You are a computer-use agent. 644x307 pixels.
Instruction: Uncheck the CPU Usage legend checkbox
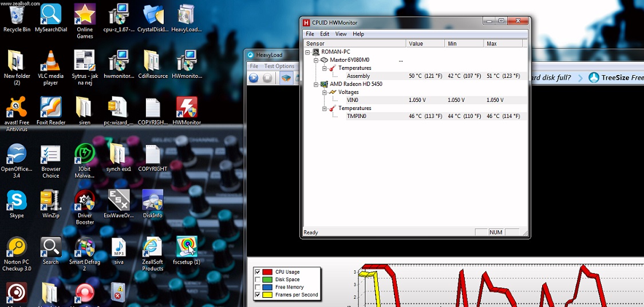pos(258,272)
